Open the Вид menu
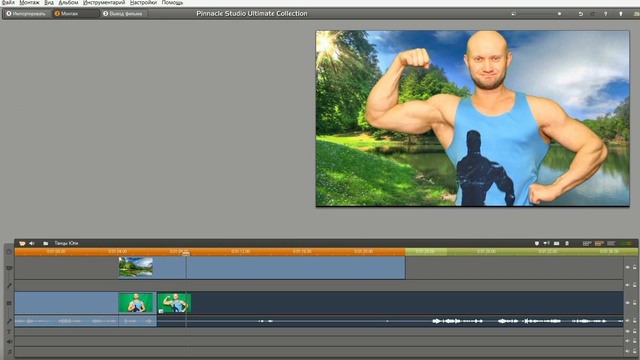The image size is (640, 360). [x=49, y=2]
